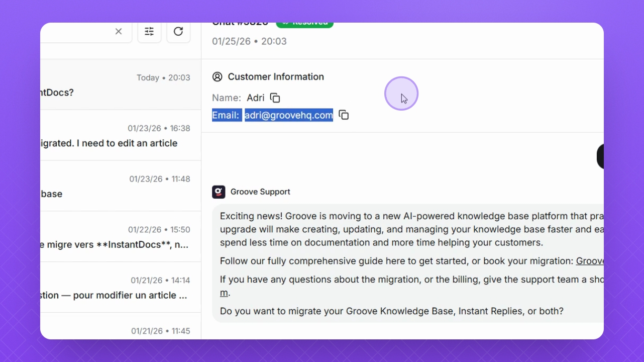The height and width of the screenshot is (362, 644).
Task: Clear the search field with the X icon
Action: click(119, 32)
